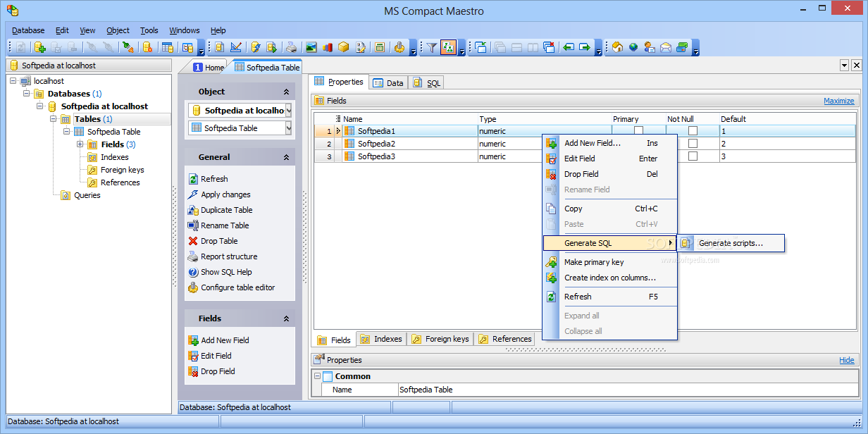Click the table with database toolbar icon
The height and width of the screenshot is (434, 868).
[168, 47]
